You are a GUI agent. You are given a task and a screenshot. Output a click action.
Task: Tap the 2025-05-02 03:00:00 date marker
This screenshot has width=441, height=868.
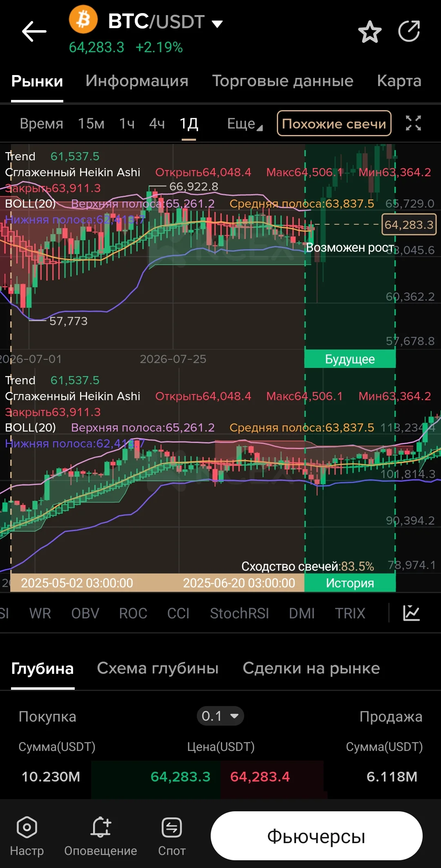pyautogui.click(x=77, y=583)
